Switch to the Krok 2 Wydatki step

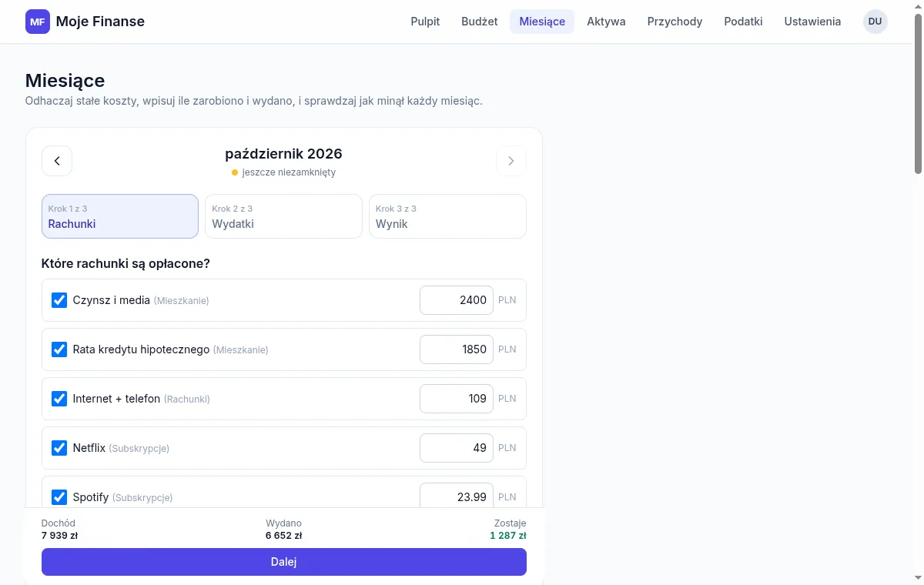[283, 216]
